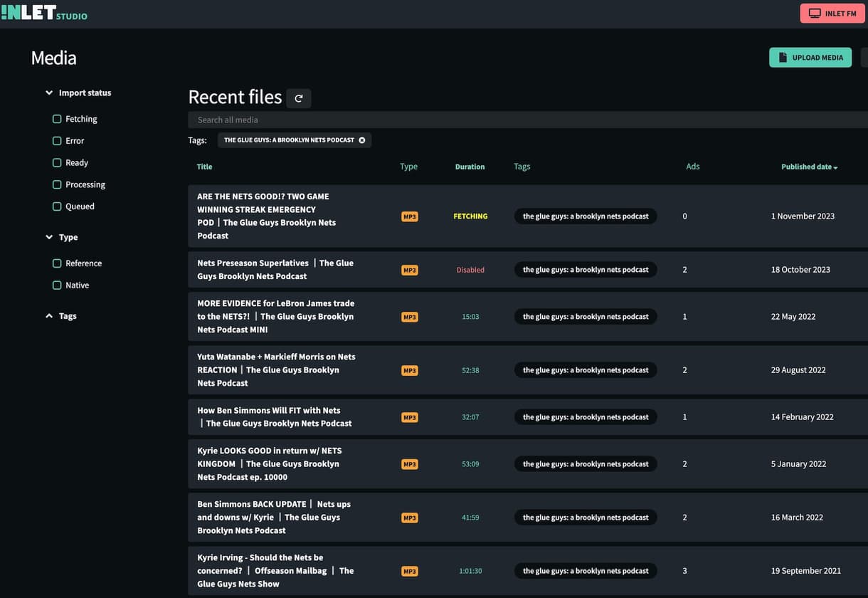Image resolution: width=868 pixels, height=598 pixels.
Task: Collapse the Import status section
Action: click(48, 93)
